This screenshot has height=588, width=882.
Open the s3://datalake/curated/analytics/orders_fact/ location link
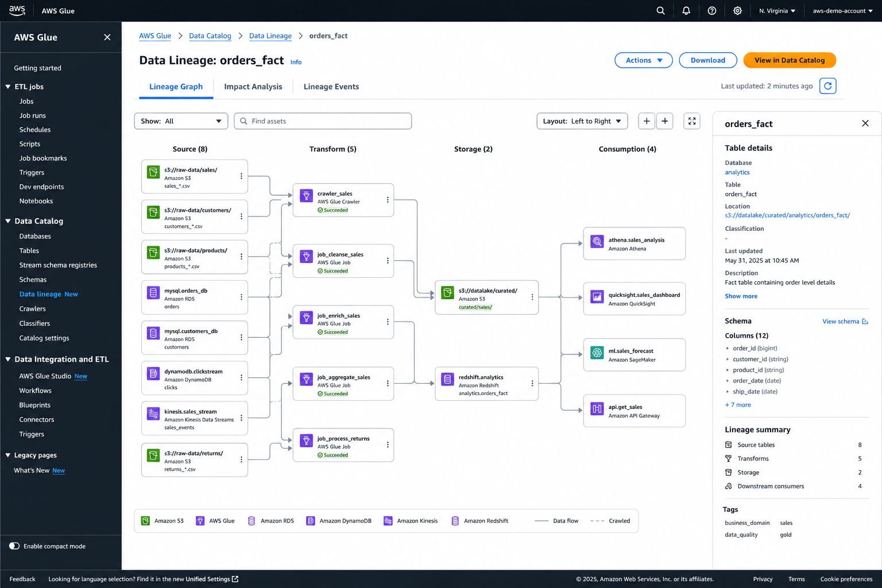[787, 215]
